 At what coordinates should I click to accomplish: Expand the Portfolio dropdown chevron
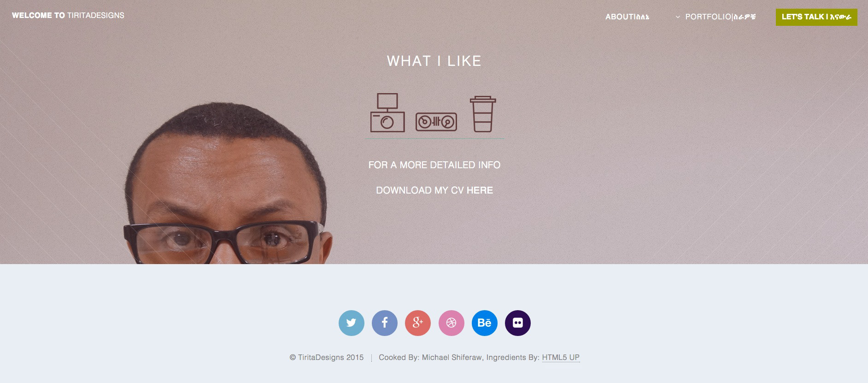678,17
